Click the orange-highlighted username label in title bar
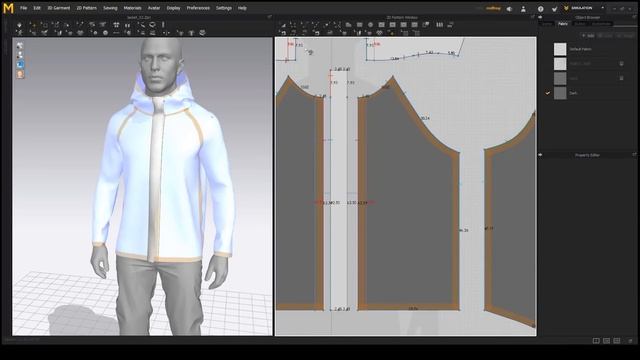This screenshot has width=640, height=360. tap(493, 8)
